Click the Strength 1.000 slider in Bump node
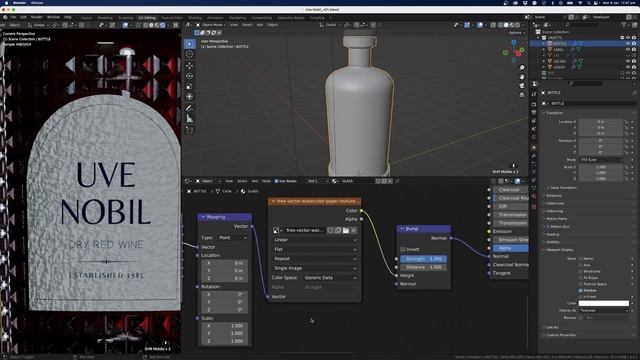The image size is (640, 360). point(423,259)
